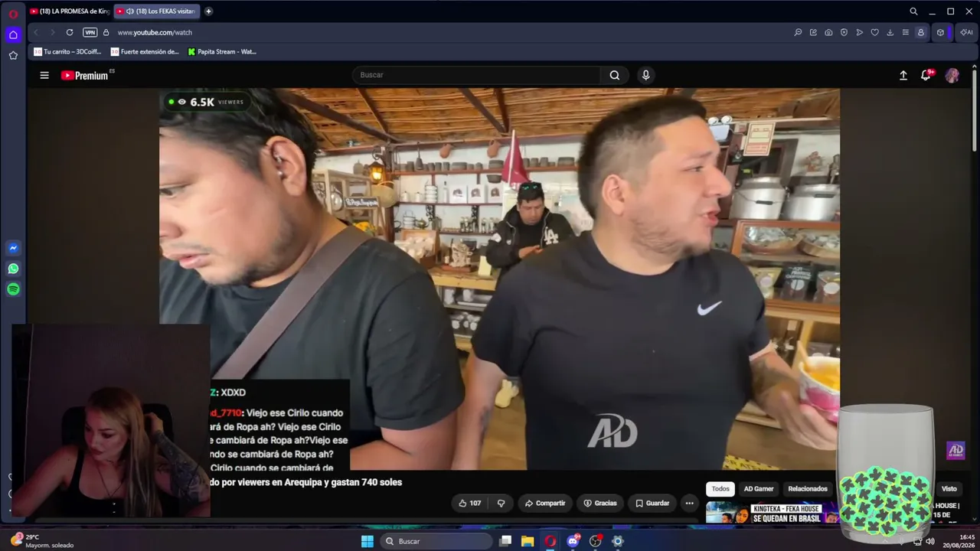
Task: Search open tabs with title bar magnifier
Action: [913, 11]
